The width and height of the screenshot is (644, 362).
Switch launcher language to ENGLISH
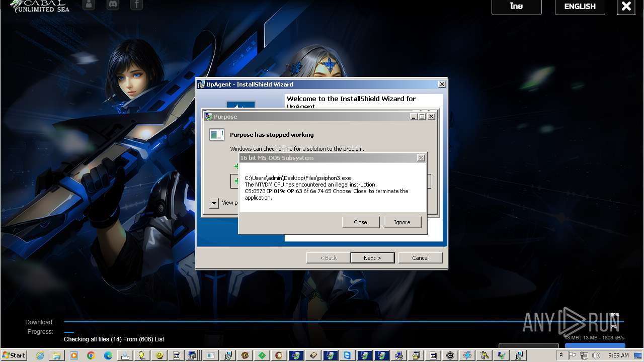(580, 7)
